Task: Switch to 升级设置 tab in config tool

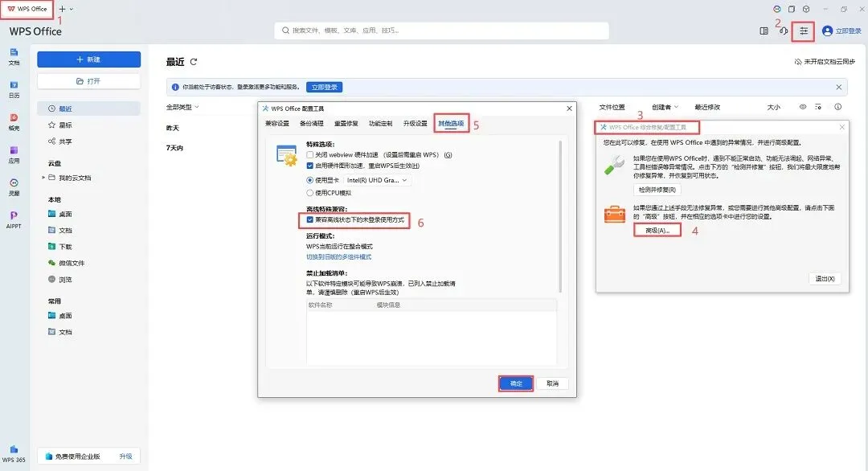Action: [416, 124]
